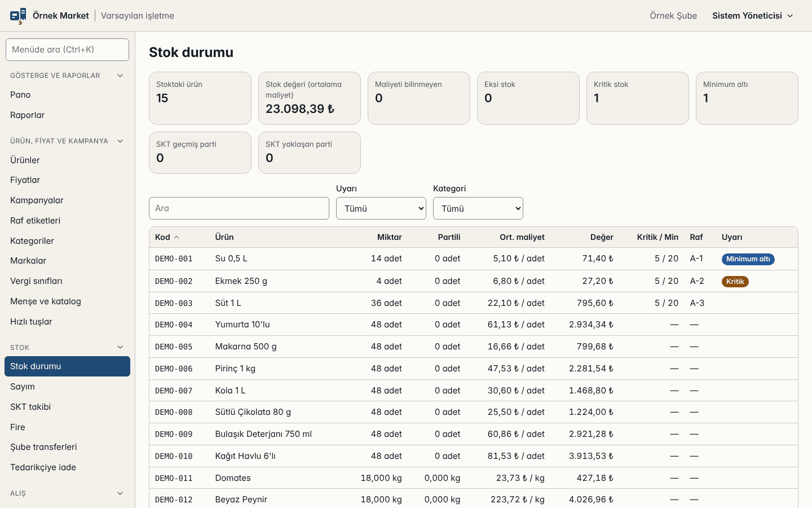812x508 pixels.
Task: Open Kategoriler in the sidebar
Action: (x=67, y=241)
